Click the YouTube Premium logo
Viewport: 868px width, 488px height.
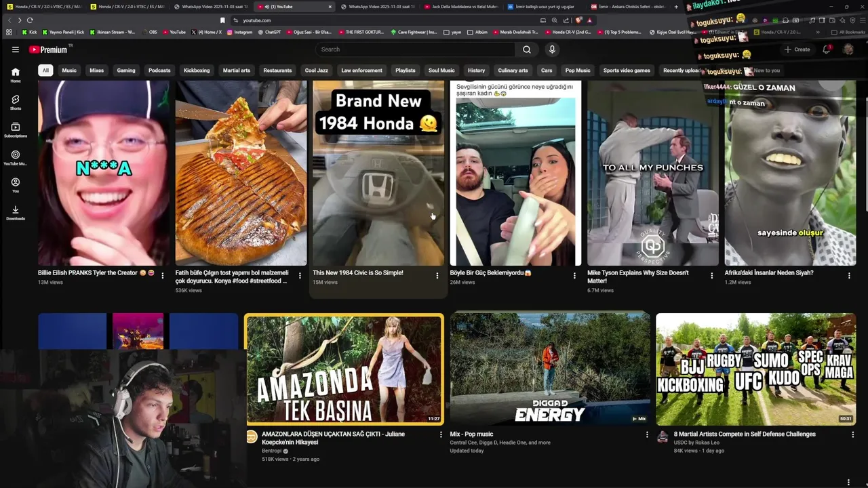click(x=50, y=49)
